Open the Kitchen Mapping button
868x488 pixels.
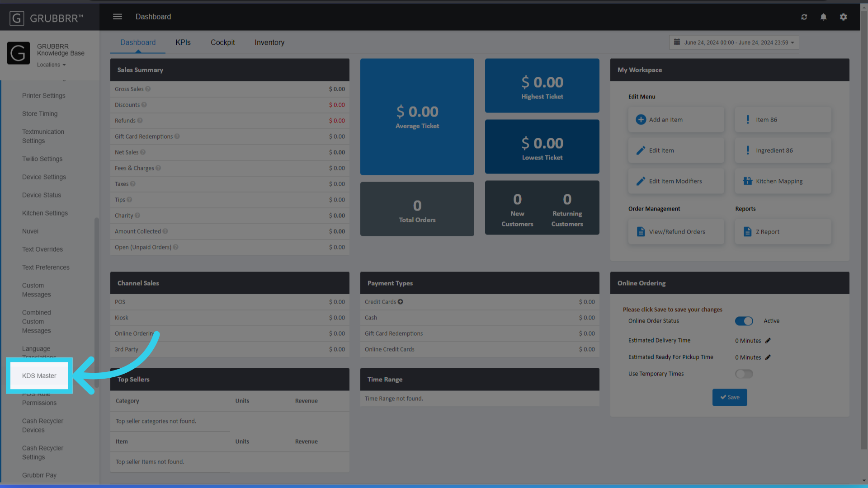point(783,181)
